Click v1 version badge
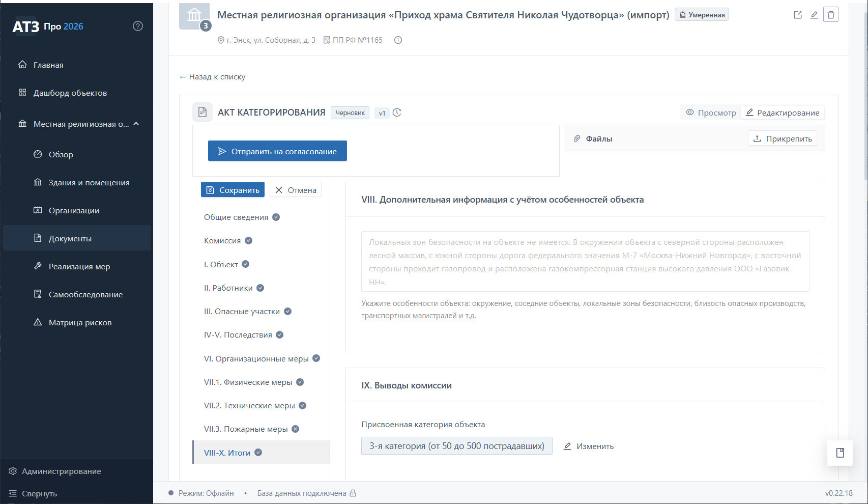 (382, 113)
